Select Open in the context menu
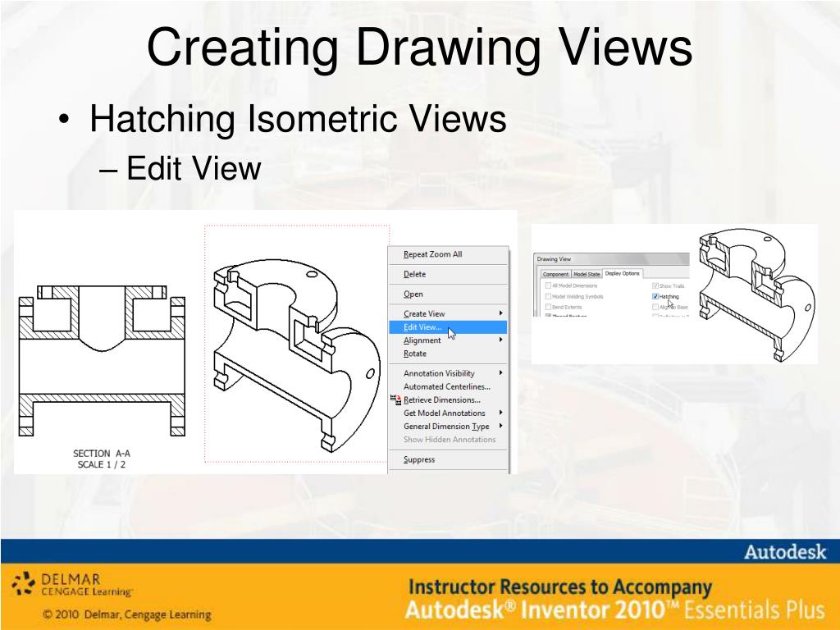 click(x=449, y=294)
